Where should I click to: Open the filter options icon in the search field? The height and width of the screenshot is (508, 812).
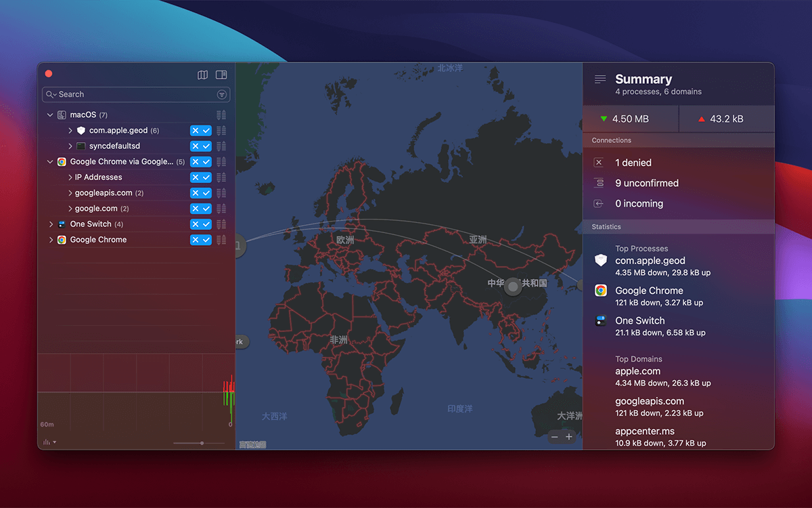[x=222, y=94]
